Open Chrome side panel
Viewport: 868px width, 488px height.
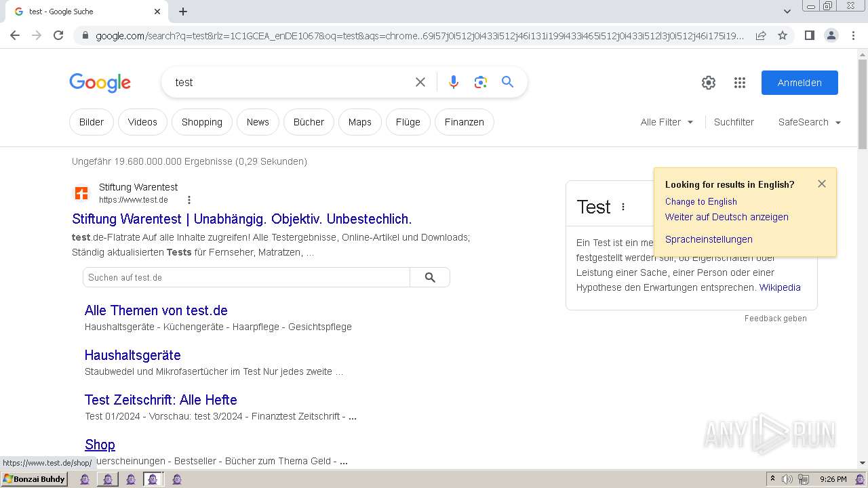click(x=809, y=35)
